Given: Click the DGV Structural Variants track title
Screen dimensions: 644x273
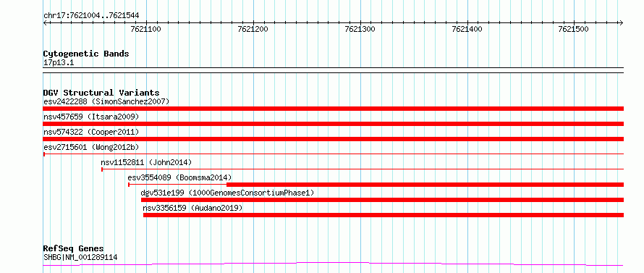Looking at the screenshot, I should coord(101,93).
